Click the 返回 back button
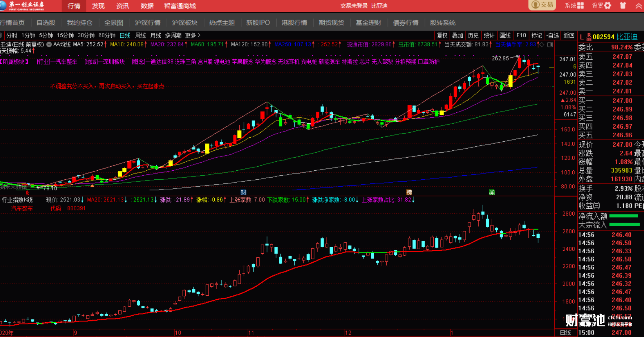 click(x=569, y=36)
